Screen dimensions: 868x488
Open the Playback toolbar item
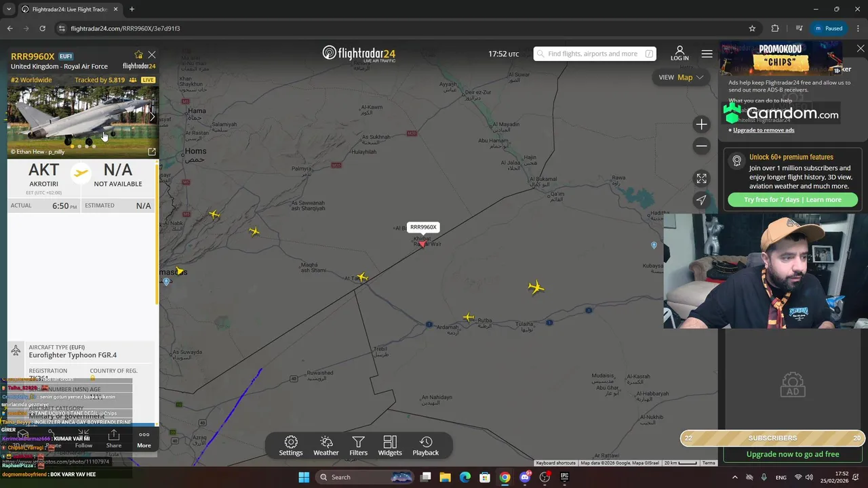[426, 446]
